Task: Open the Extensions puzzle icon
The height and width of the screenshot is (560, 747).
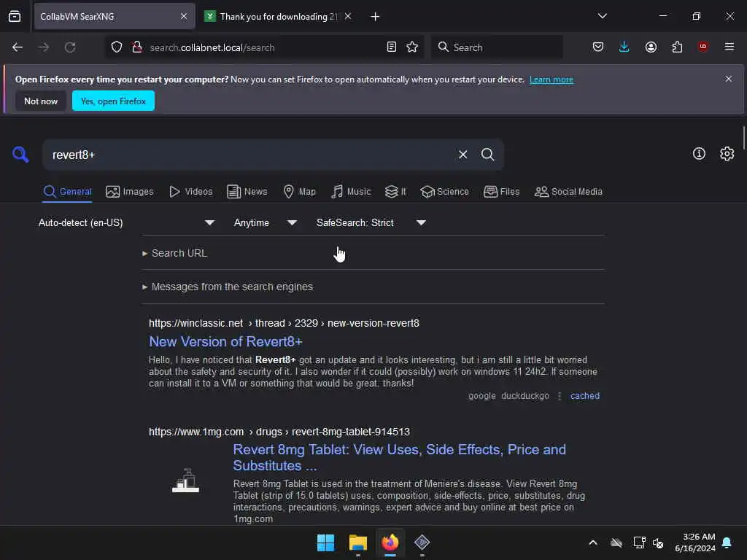Action: coord(677,47)
